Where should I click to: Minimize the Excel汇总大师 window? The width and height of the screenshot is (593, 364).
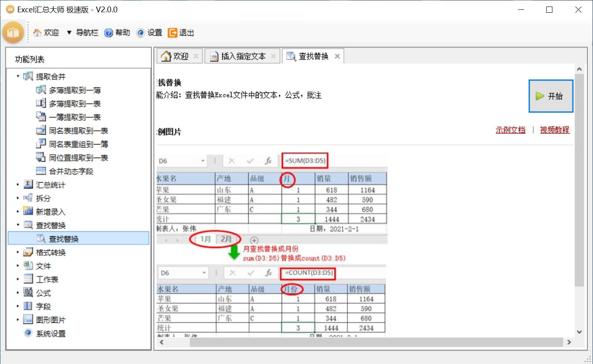coord(521,10)
